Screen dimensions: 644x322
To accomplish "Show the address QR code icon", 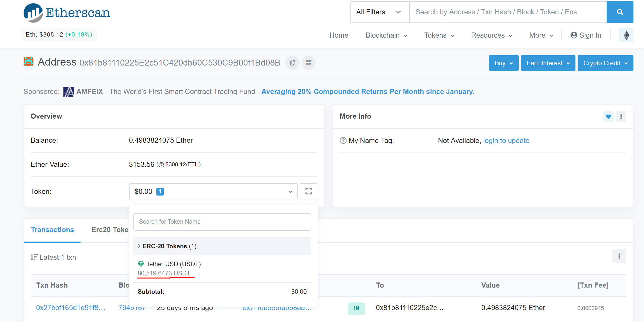I will 309,63.
